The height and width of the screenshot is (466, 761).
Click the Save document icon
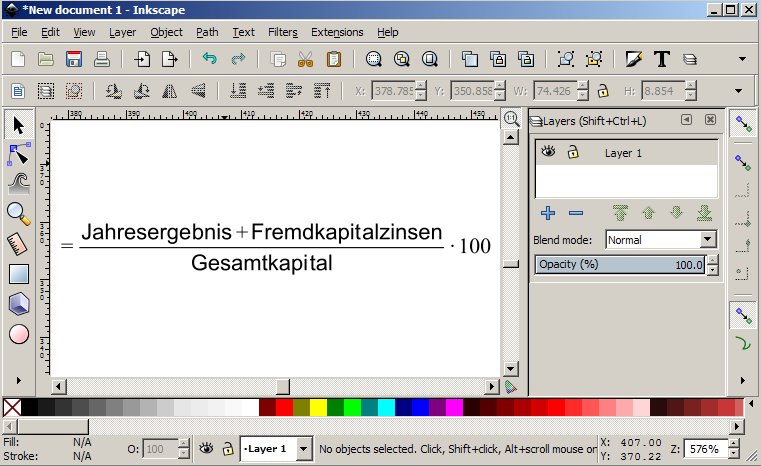tap(73, 59)
